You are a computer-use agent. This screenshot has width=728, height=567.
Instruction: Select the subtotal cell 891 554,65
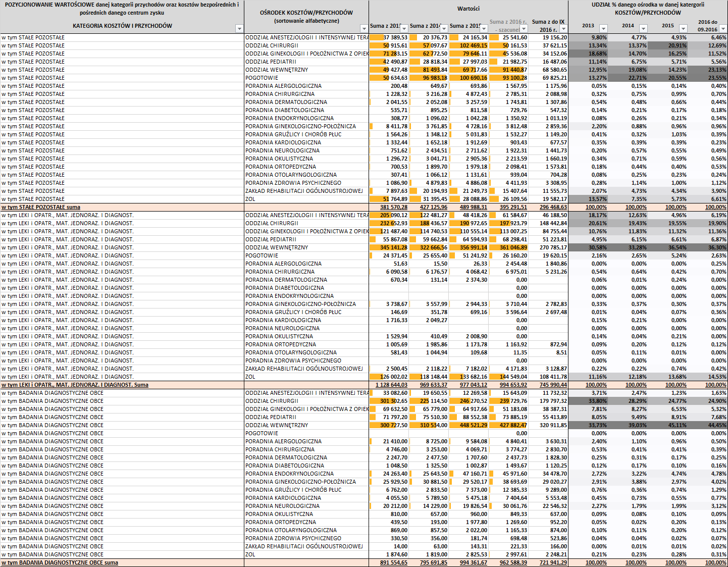389,562
